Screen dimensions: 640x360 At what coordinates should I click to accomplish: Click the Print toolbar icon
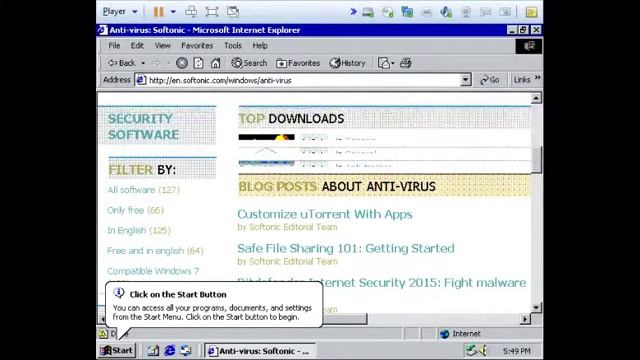pos(405,63)
